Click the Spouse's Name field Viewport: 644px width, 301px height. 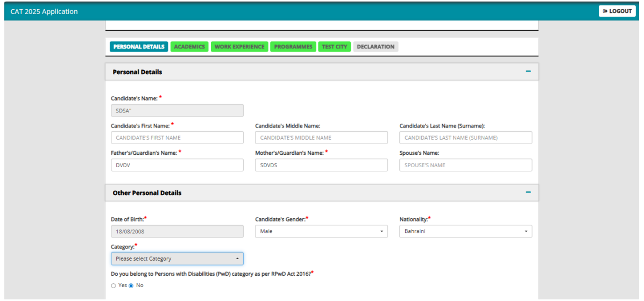tap(466, 165)
